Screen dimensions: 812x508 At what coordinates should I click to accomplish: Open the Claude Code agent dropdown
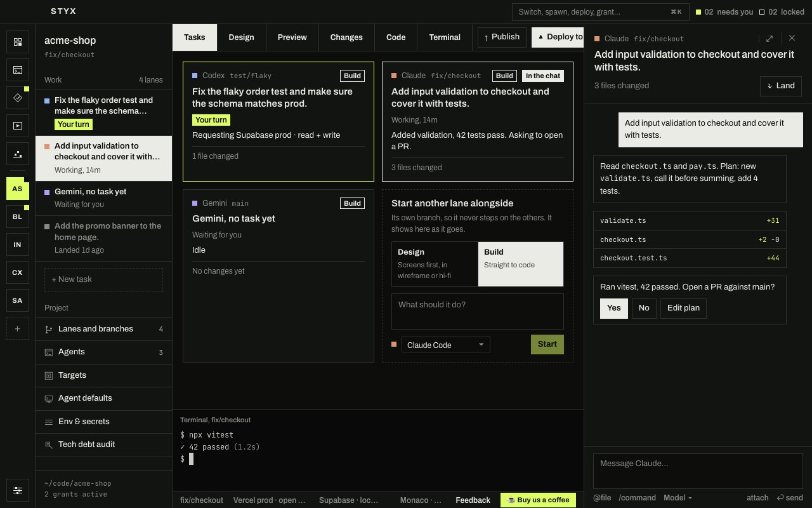tap(446, 345)
